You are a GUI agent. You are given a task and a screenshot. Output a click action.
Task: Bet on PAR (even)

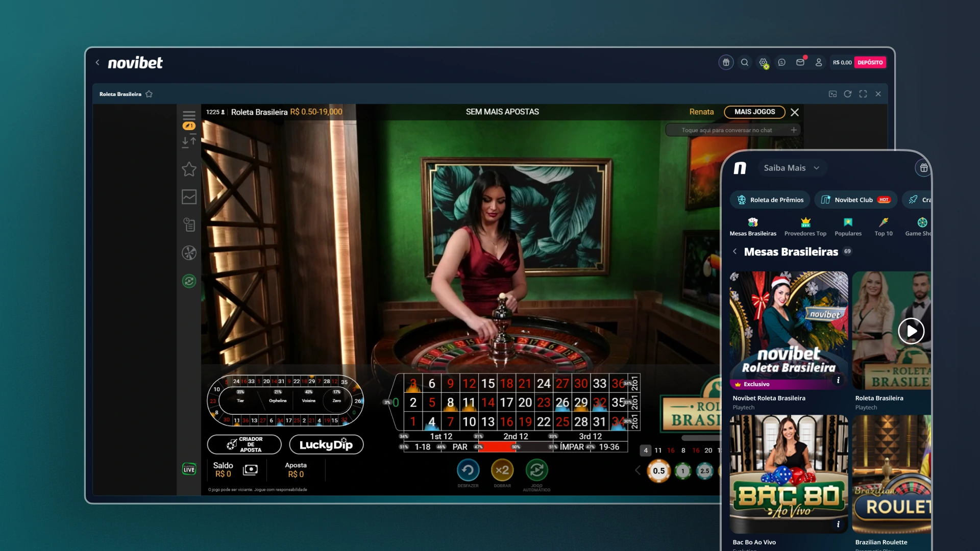coord(460,447)
